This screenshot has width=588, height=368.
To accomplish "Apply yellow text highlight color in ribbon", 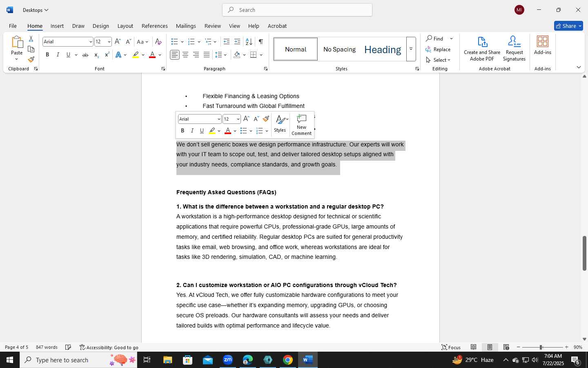I will 136,55.
